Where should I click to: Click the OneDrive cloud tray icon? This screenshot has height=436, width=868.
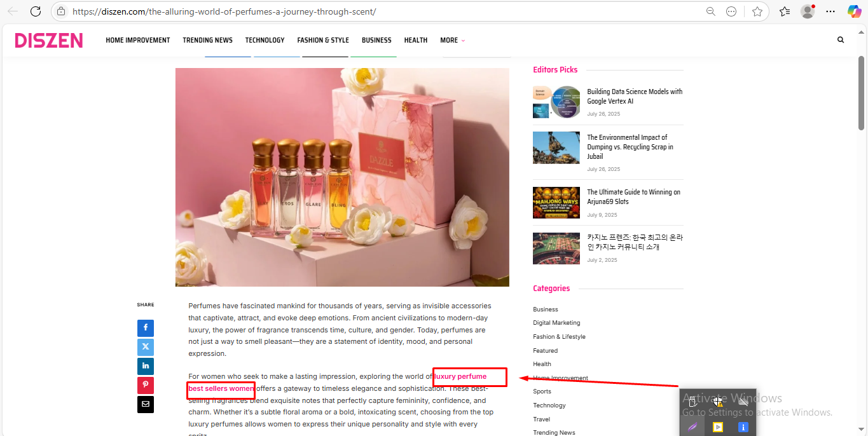click(743, 401)
